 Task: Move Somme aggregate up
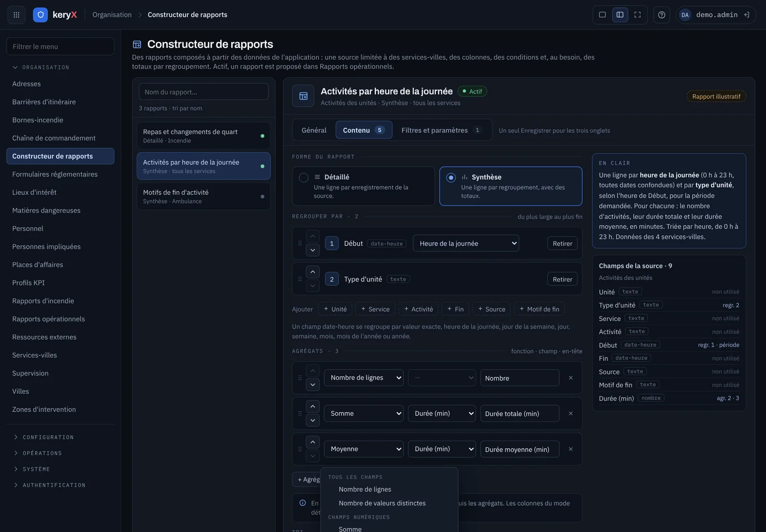pyautogui.click(x=313, y=407)
